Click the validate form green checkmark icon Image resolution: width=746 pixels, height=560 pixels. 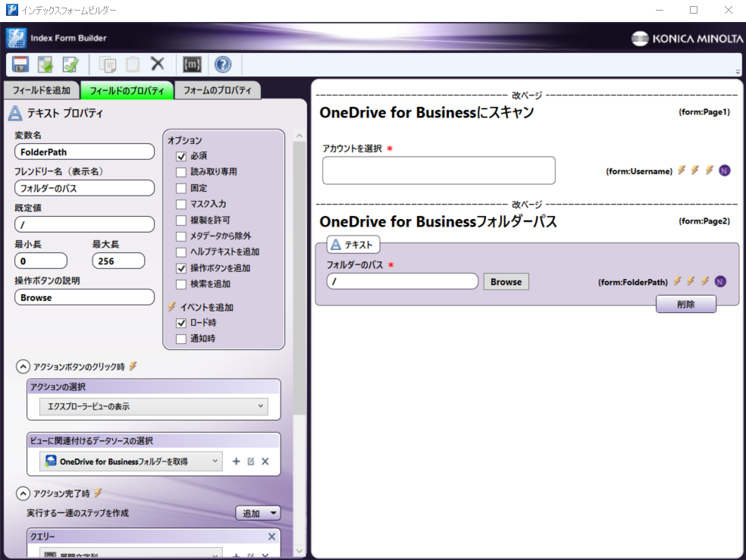click(71, 64)
